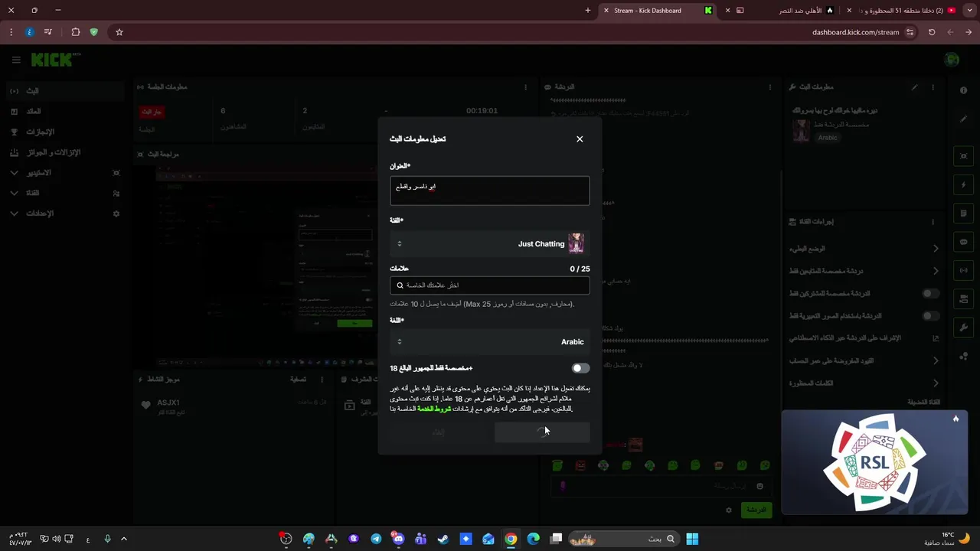The image size is (980, 551).
Task: Click the stream title text field
Action: [490, 191]
